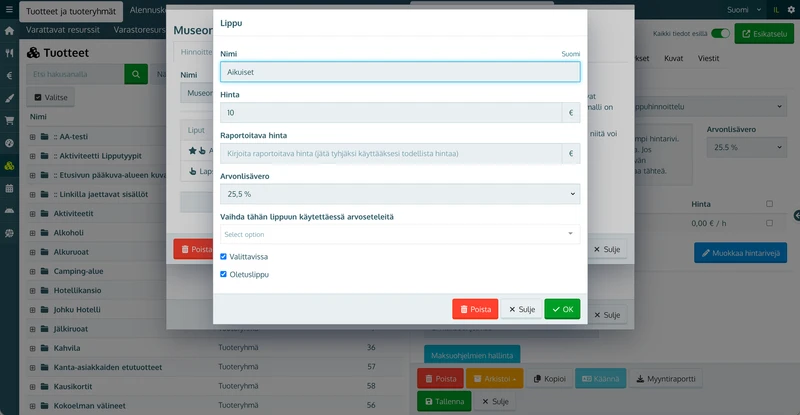Click the Etsi hakusanalla search field
Image resolution: width=800 pixels, height=415 pixels.
click(x=76, y=74)
